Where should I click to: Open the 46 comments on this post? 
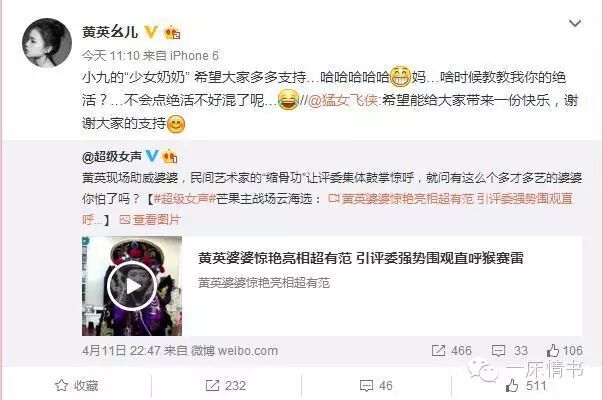coord(376,385)
